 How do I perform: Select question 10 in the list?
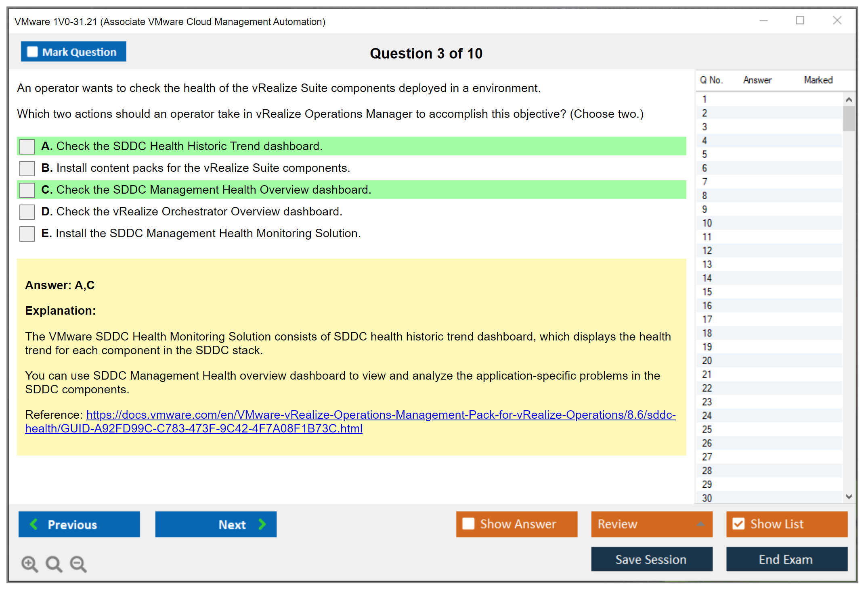click(707, 223)
